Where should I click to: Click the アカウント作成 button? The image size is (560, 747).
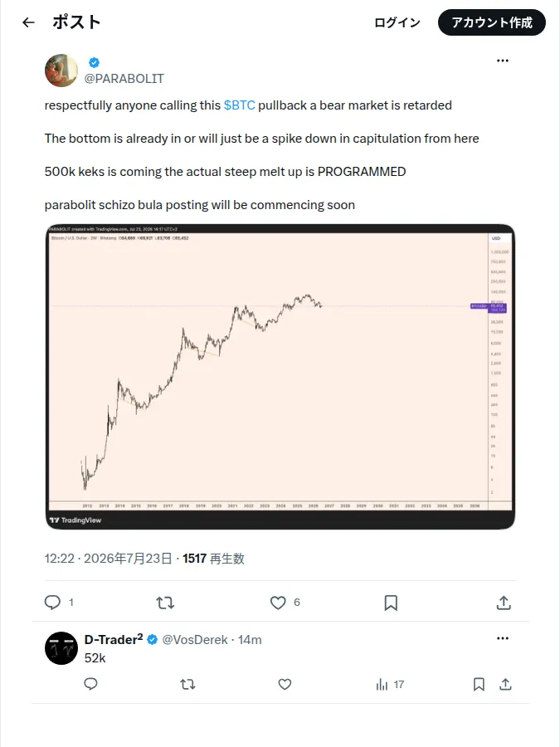point(492,22)
